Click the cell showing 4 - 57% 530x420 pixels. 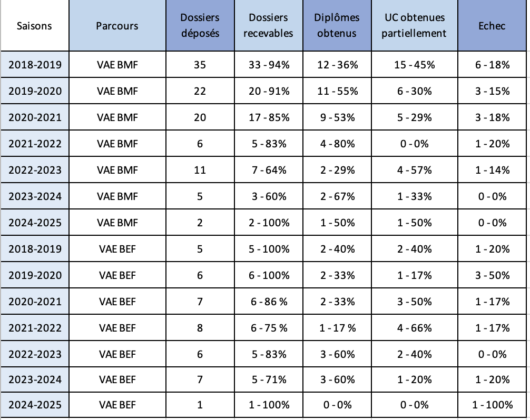point(415,170)
